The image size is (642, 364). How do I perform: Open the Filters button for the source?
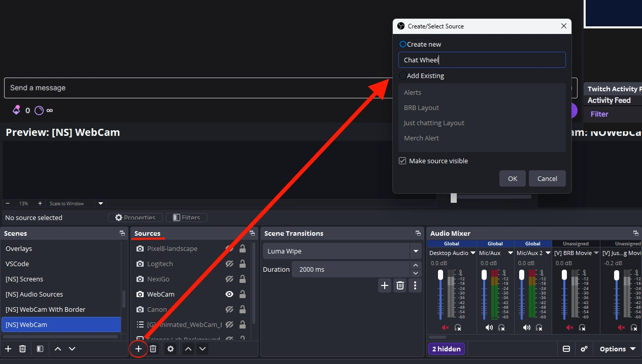pos(186,217)
